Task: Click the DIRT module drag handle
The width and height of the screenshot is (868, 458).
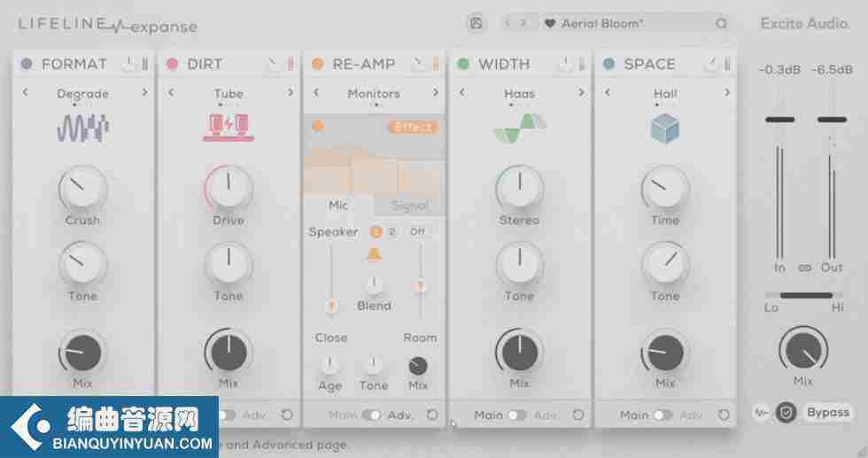Action: pyautogui.click(x=291, y=65)
